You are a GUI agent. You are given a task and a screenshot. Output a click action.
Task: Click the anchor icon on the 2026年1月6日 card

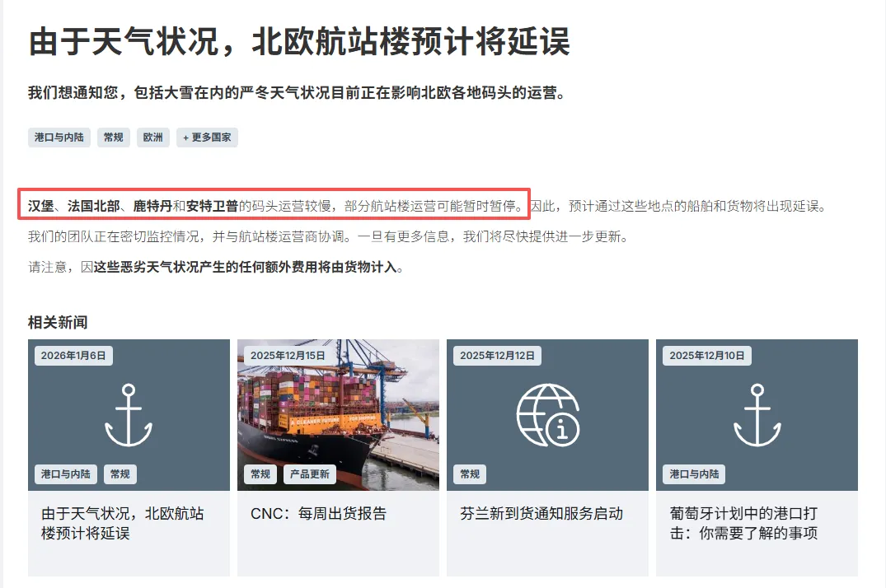129,415
